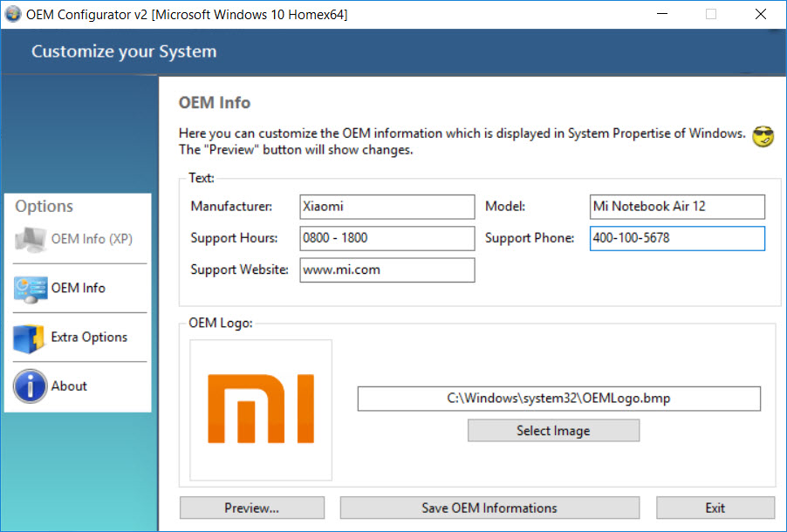Click Save OEM Informations button
The width and height of the screenshot is (787, 532).
click(489, 508)
